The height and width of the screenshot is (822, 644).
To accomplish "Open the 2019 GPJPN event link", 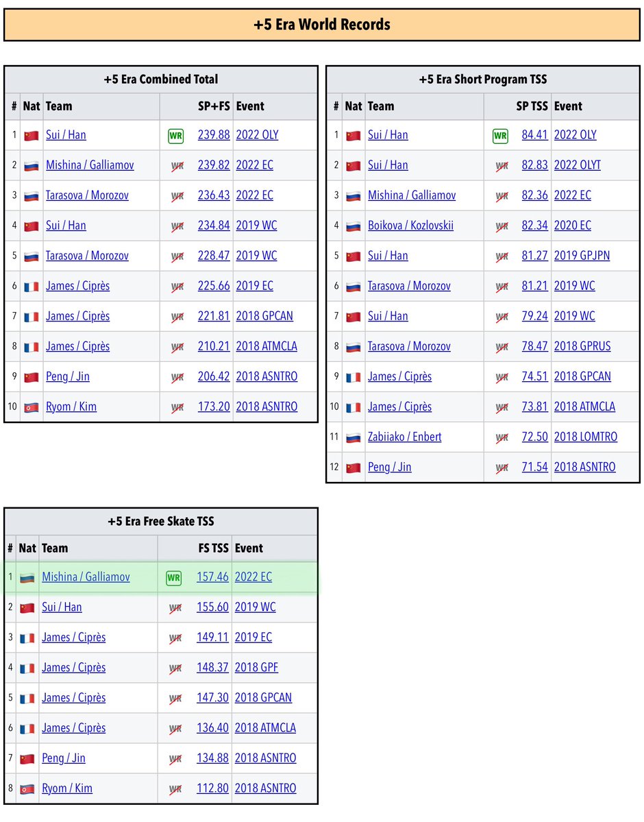I will pyautogui.click(x=582, y=256).
